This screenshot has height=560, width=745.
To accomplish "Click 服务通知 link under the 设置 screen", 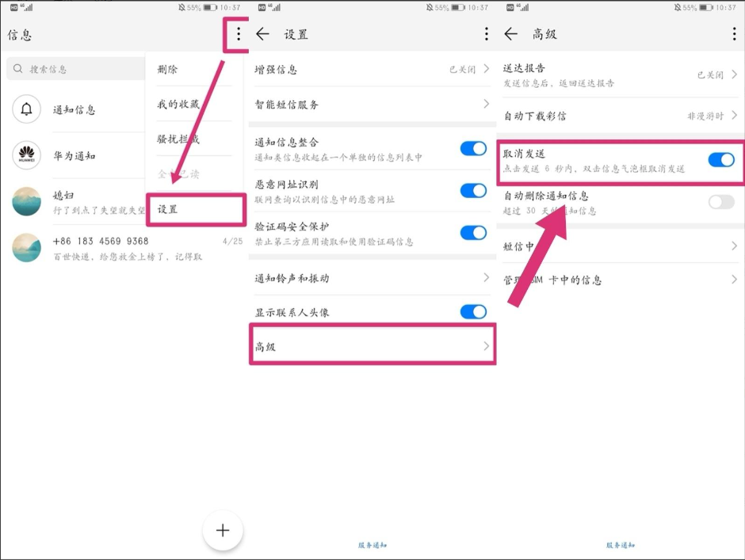I will [372, 545].
